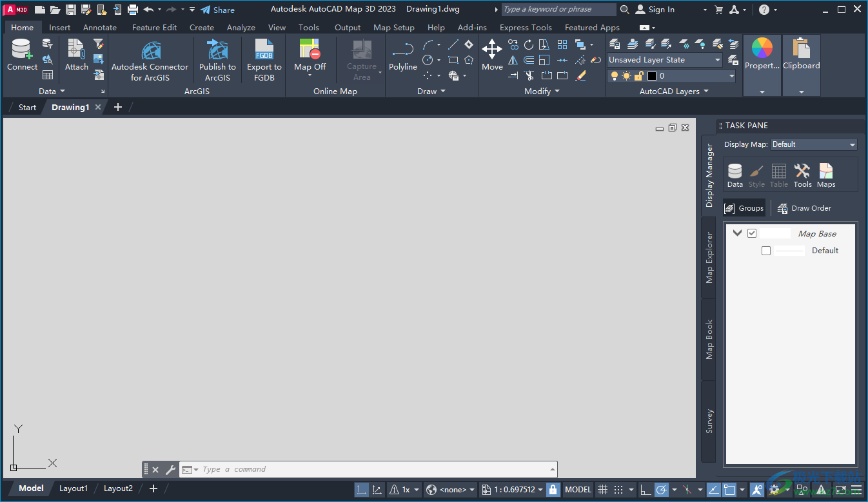The image size is (868, 502).
Task: Click the Plot printer icon
Action: point(132,9)
